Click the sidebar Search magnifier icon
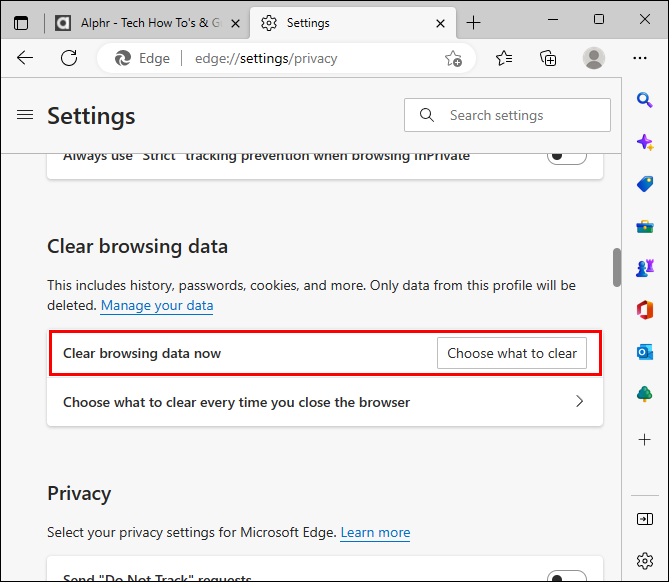 [x=645, y=100]
